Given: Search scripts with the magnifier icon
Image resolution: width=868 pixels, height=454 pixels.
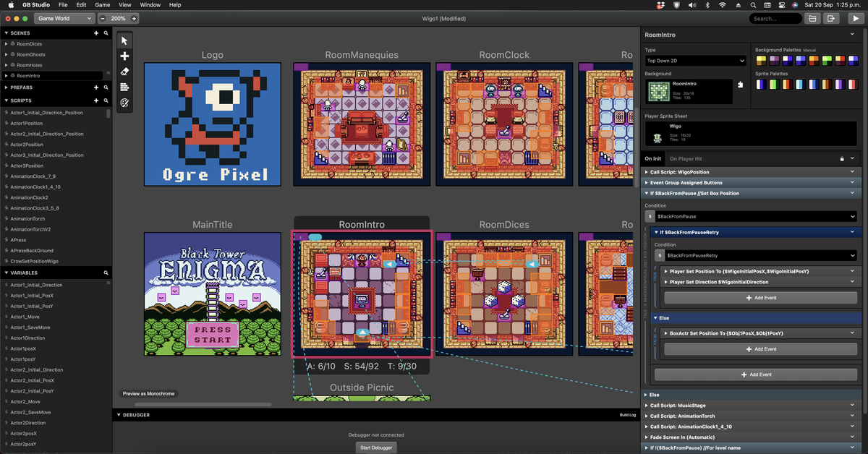Looking at the screenshot, I should coord(106,100).
